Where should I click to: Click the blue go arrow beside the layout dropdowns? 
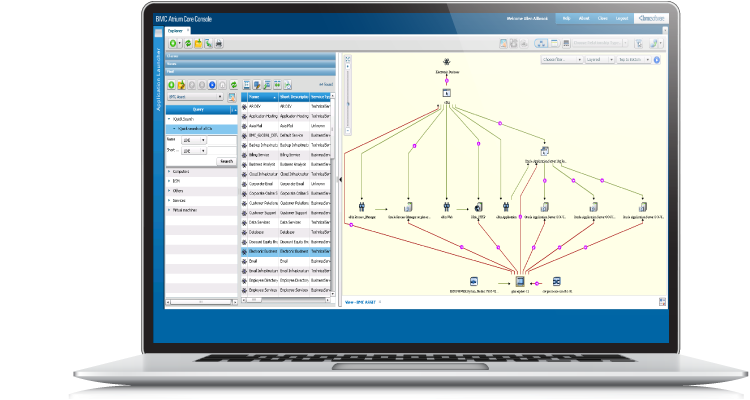click(657, 60)
